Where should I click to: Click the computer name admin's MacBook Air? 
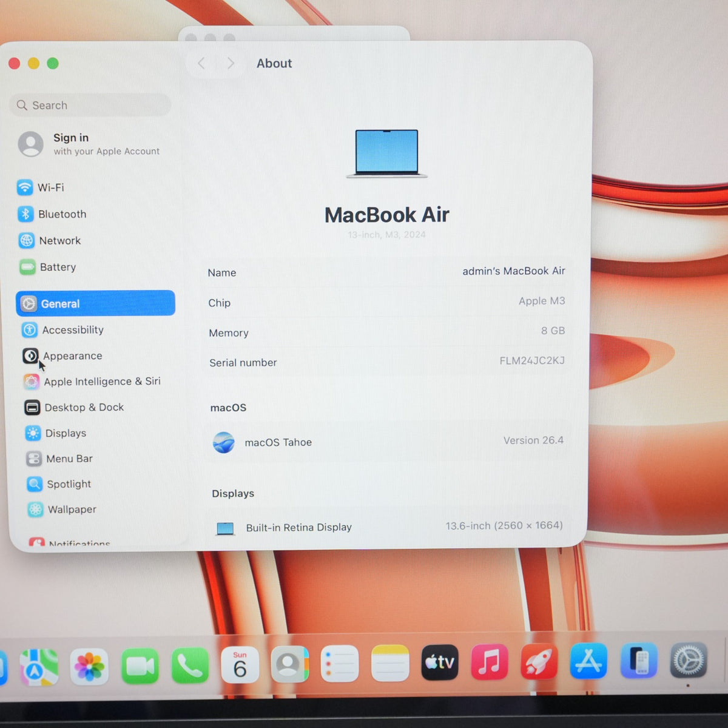(x=513, y=271)
